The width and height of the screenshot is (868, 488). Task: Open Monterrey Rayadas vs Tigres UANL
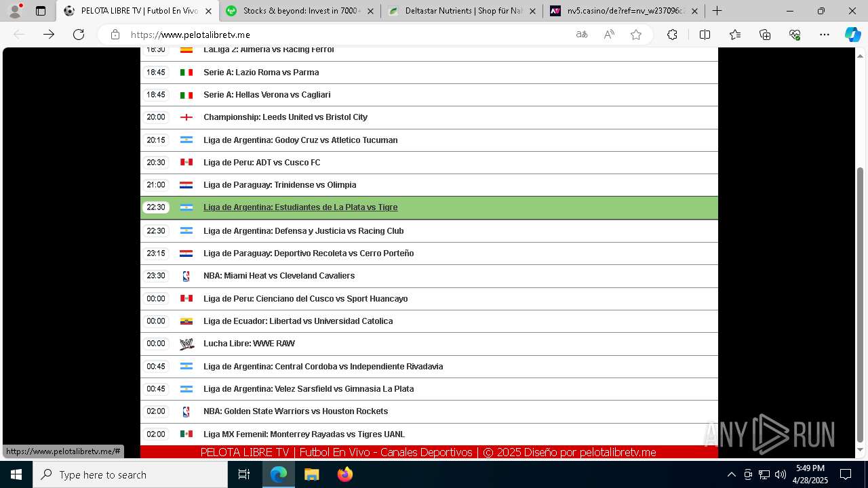tap(304, 434)
